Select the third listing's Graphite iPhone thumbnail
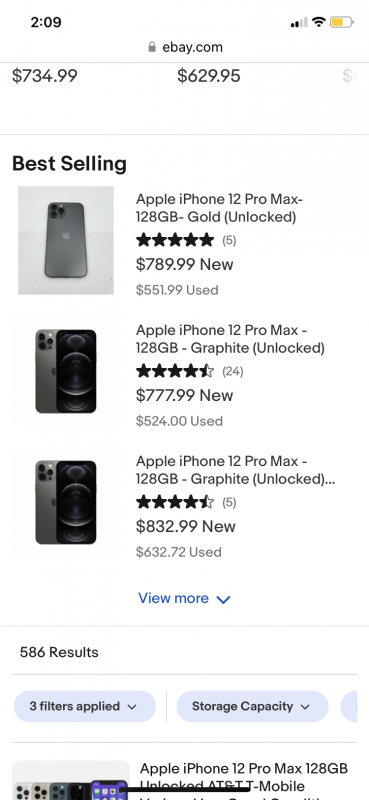 [66, 503]
